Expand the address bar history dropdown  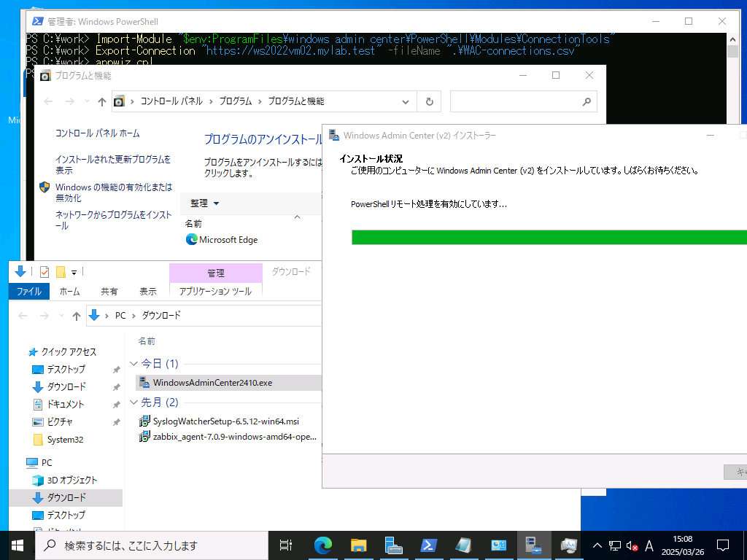[405, 101]
